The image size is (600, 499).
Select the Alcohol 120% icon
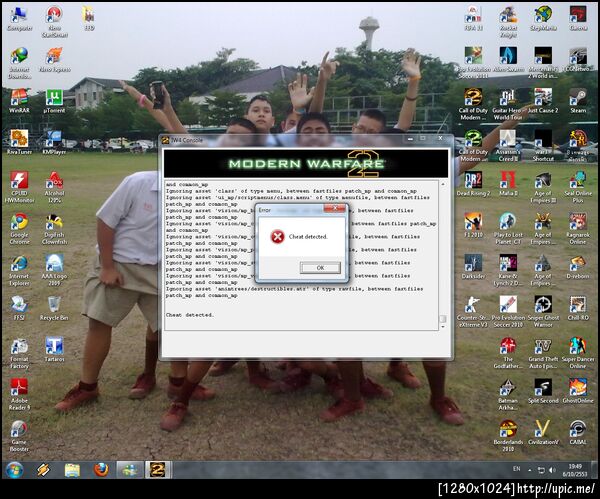[x=54, y=187]
